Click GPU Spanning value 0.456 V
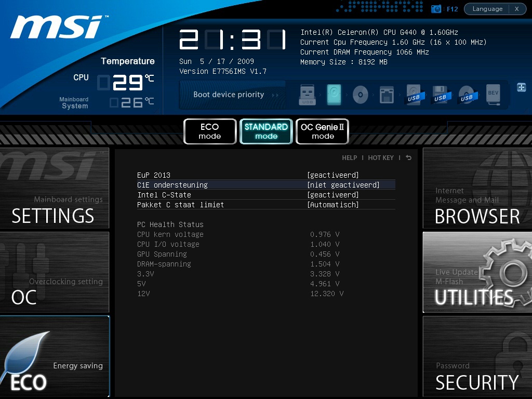The image size is (532, 399). (x=325, y=254)
